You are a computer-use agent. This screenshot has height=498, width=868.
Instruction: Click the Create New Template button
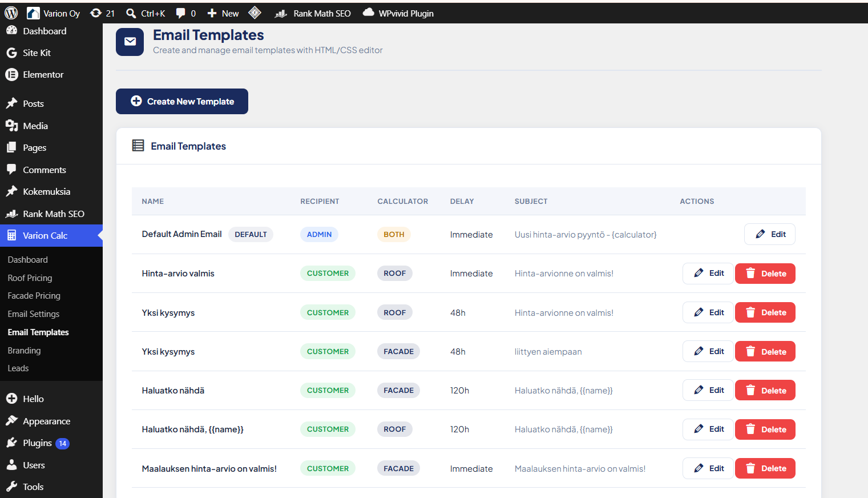pyautogui.click(x=182, y=101)
